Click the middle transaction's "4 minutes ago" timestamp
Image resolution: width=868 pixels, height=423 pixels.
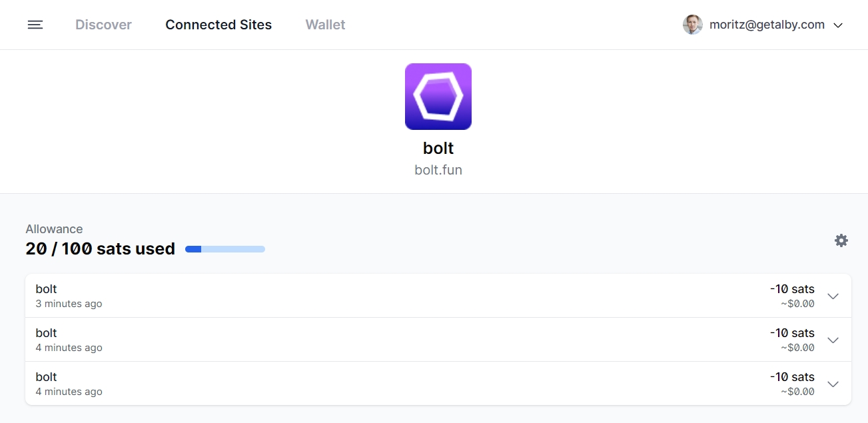pyautogui.click(x=69, y=348)
